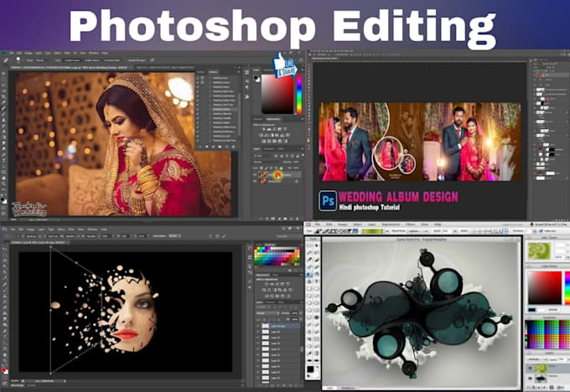
Task: Open the blend mode dropdown in Sumo Paint options bar
Action: 417,231
